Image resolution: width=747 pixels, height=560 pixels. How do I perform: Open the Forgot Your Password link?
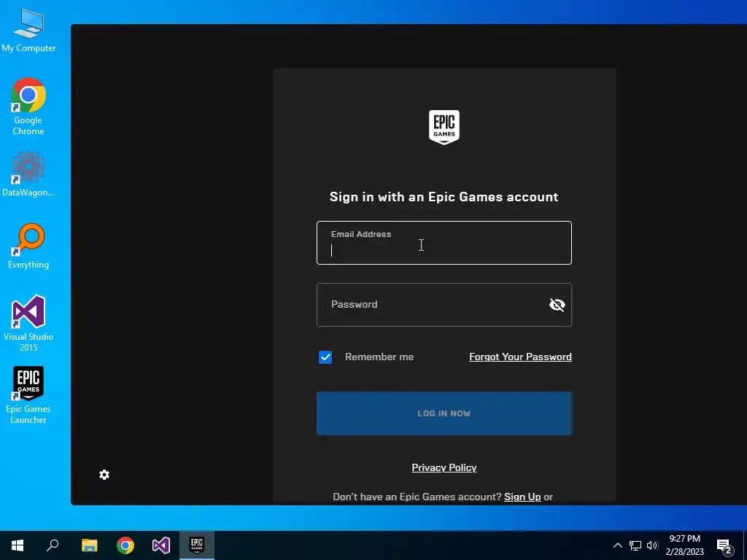click(x=520, y=357)
